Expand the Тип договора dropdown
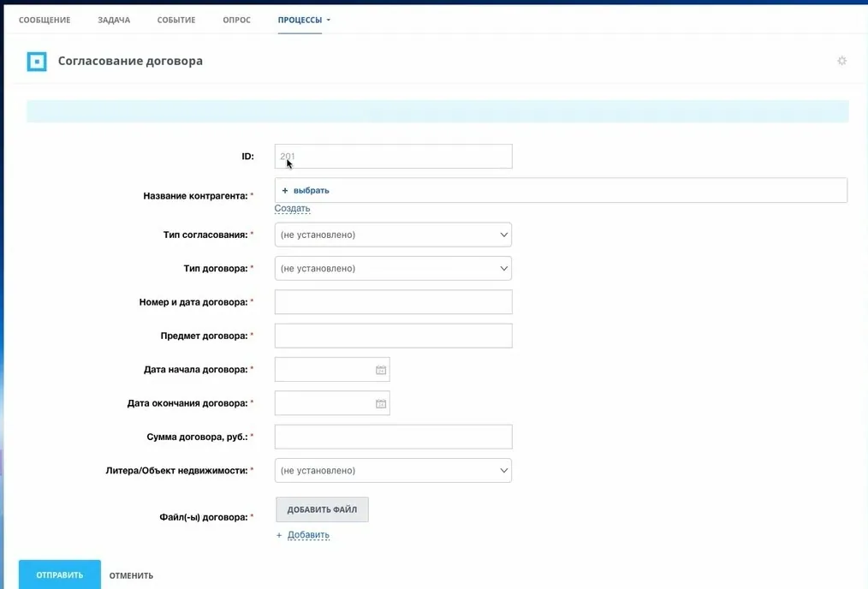 coord(393,269)
